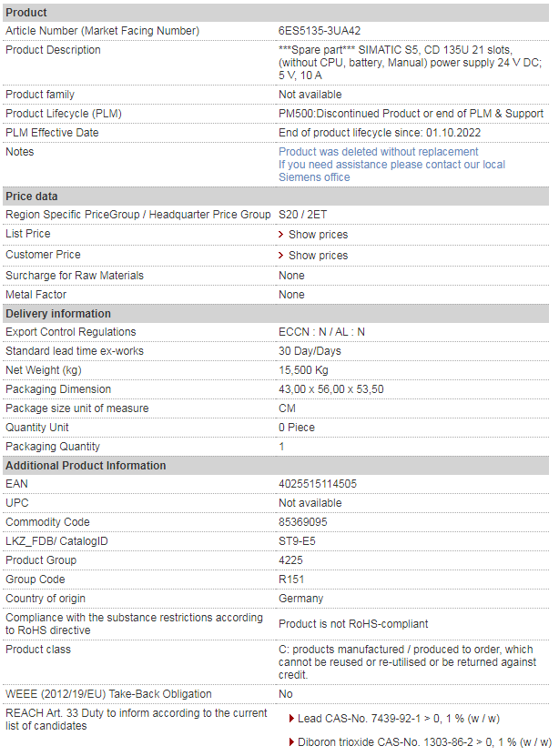The width and height of the screenshot is (559, 756).
Task: Select the Price data section header
Action: 276,197
